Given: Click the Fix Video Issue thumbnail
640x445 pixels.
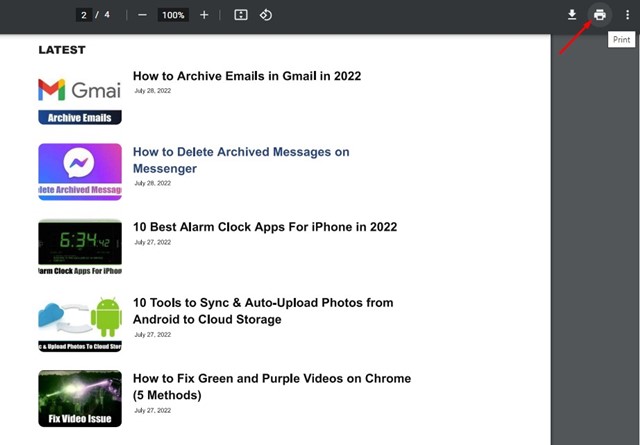Looking at the screenshot, I should [x=80, y=399].
